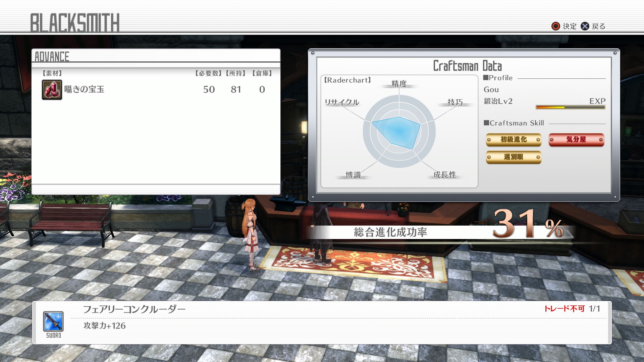The height and width of the screenshot is (362, 644).
Task: Click the Gou craftsman profile name
Action: pos(491,89)
